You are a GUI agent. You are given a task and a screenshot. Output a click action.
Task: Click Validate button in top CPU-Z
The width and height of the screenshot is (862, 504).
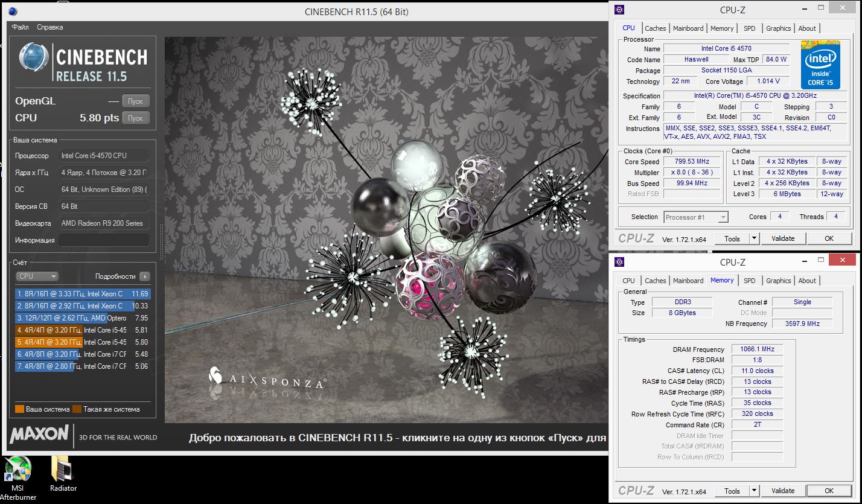[783, 238]
